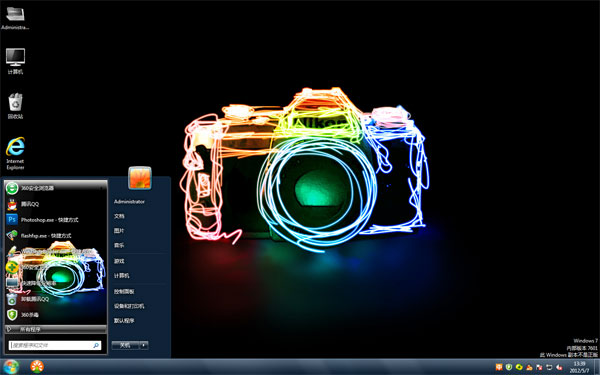Click the orange pinned taskbar app icon
The image size is (600, 375).
click(x=37, y=367)
